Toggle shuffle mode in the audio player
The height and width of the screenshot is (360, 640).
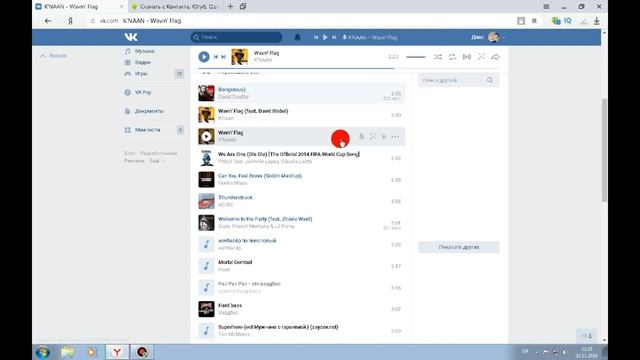coord(438,57)
